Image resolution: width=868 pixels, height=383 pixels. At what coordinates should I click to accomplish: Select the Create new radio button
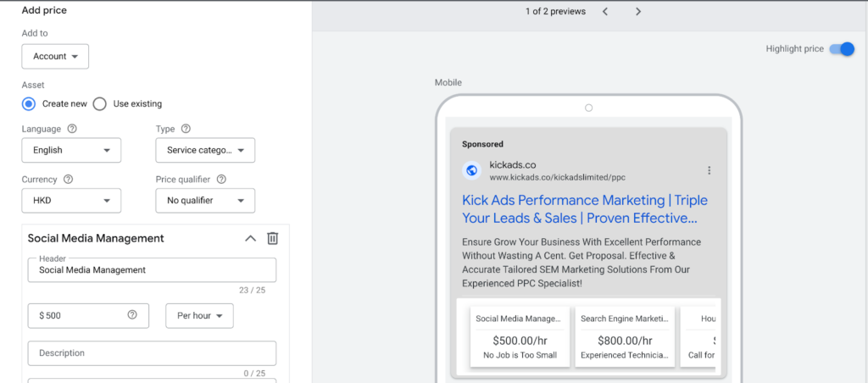pos(29,104)
